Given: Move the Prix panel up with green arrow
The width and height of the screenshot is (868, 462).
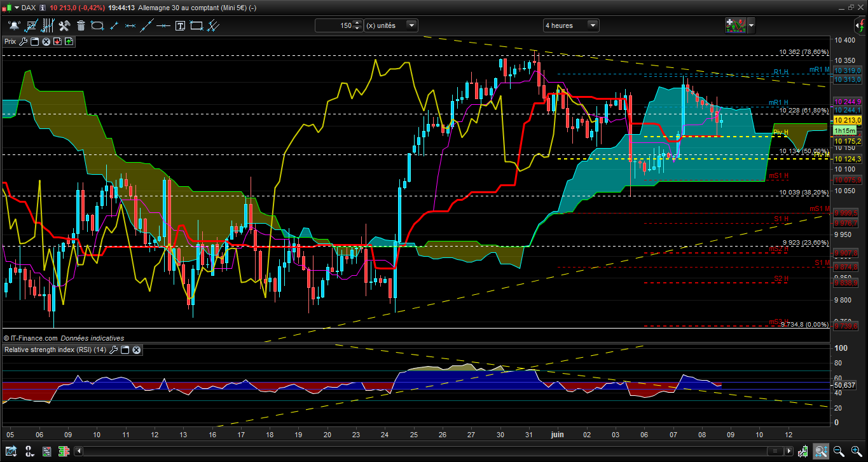Looking at the screenshot, I should pos(69,41).
